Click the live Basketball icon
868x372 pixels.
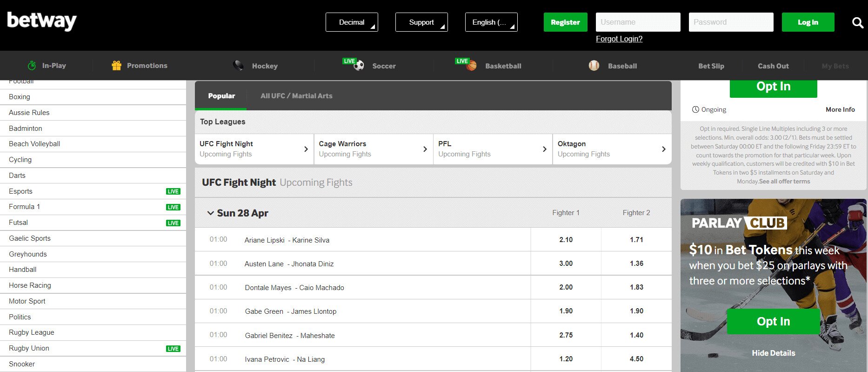472,66
